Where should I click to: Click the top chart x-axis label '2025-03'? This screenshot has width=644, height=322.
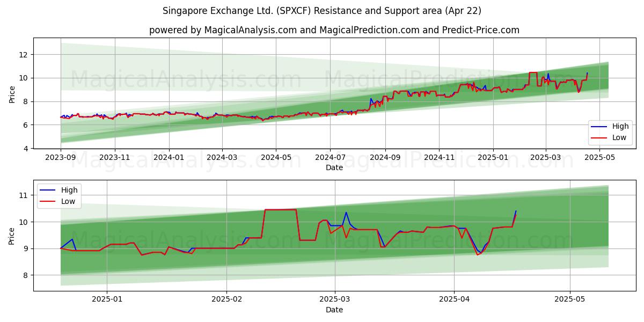tap(546, 158)
